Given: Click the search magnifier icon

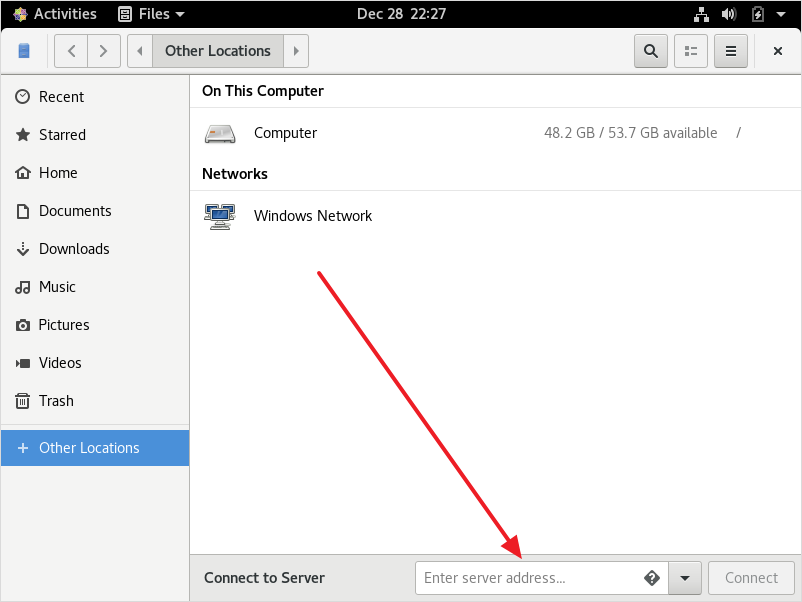Looking at the screenshot, I should [651, 51].
